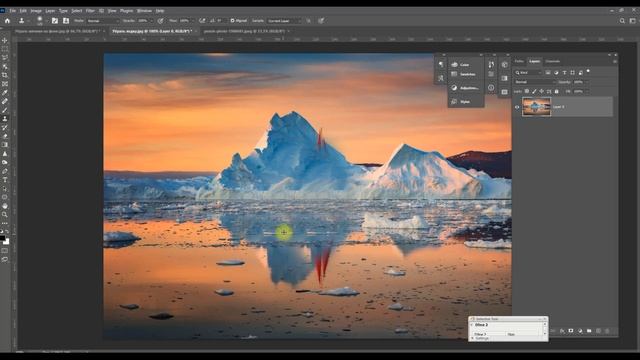Open the Image menu

pos(36,11)
